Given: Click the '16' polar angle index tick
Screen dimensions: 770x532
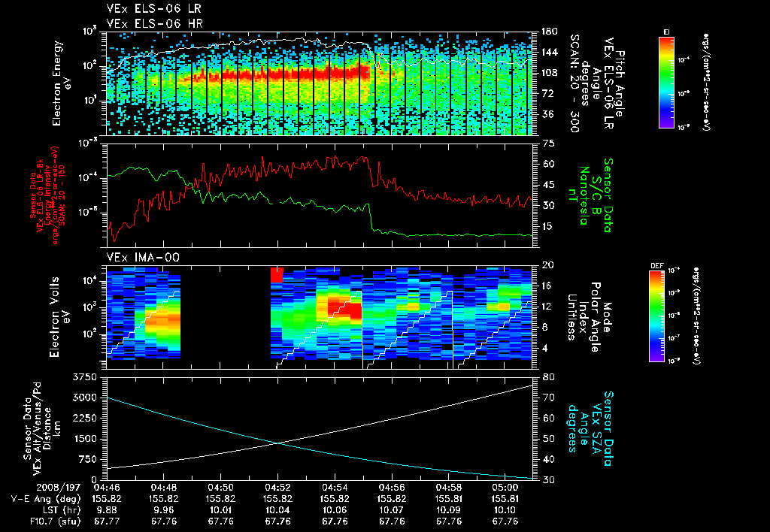Looking at the screenshot, I should tap(547, 286).
